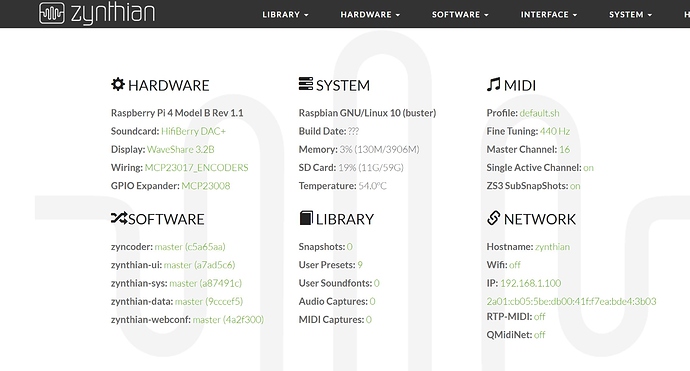Click the Audio Captures count 0
690x371 pixels.
(x=372, y=301)
